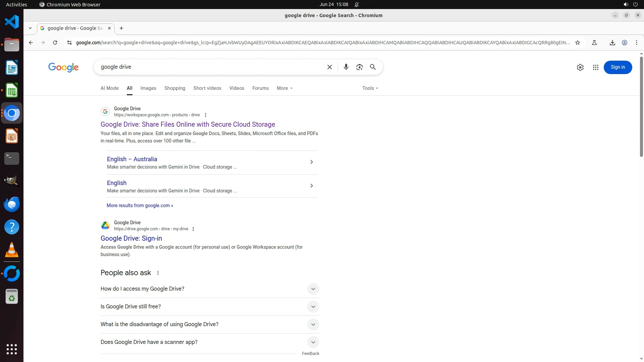
Task: Open options for workspace.google.com result
Action: tap(206, 115)
